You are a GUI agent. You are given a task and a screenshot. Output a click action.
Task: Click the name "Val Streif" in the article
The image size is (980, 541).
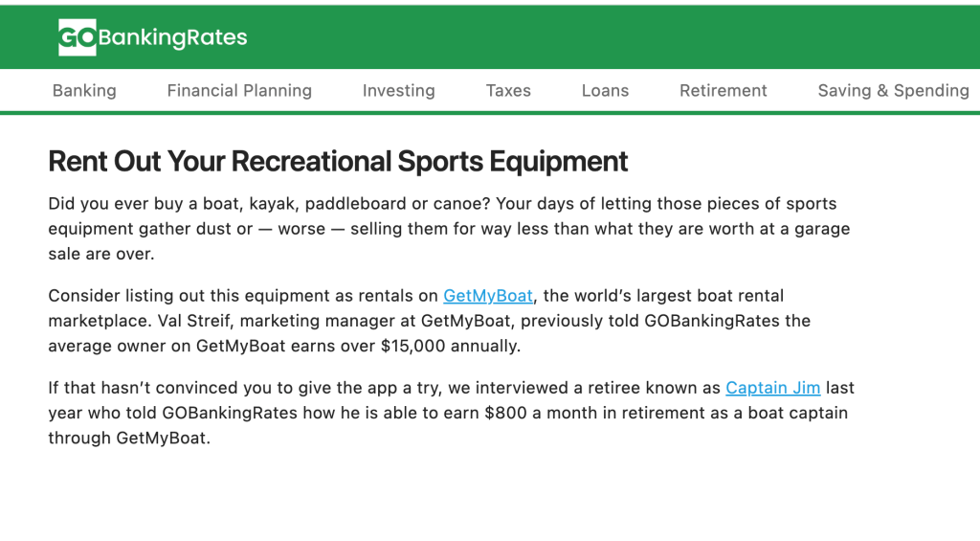(x=180, y=321)
